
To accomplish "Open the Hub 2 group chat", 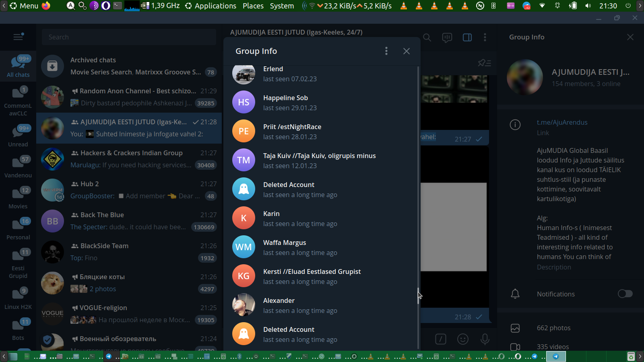I will click(x=129, y=190).
